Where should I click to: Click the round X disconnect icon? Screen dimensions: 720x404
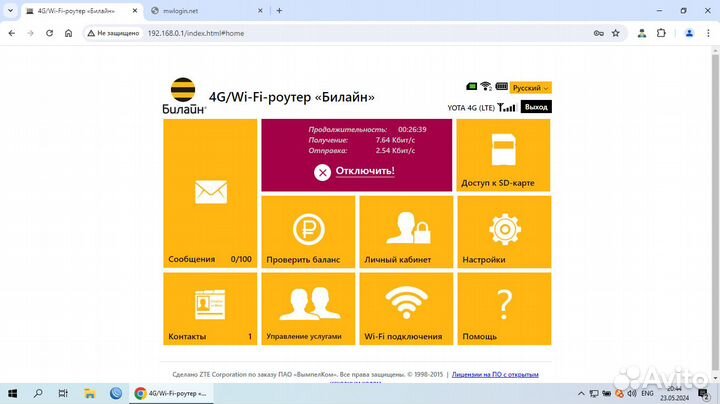(x=322, y=173)
